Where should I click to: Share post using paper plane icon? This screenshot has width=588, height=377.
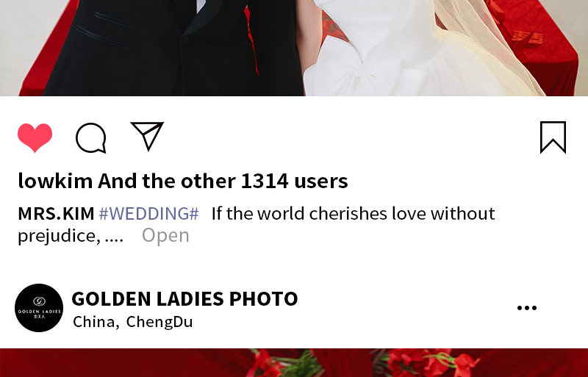point(148,136)
